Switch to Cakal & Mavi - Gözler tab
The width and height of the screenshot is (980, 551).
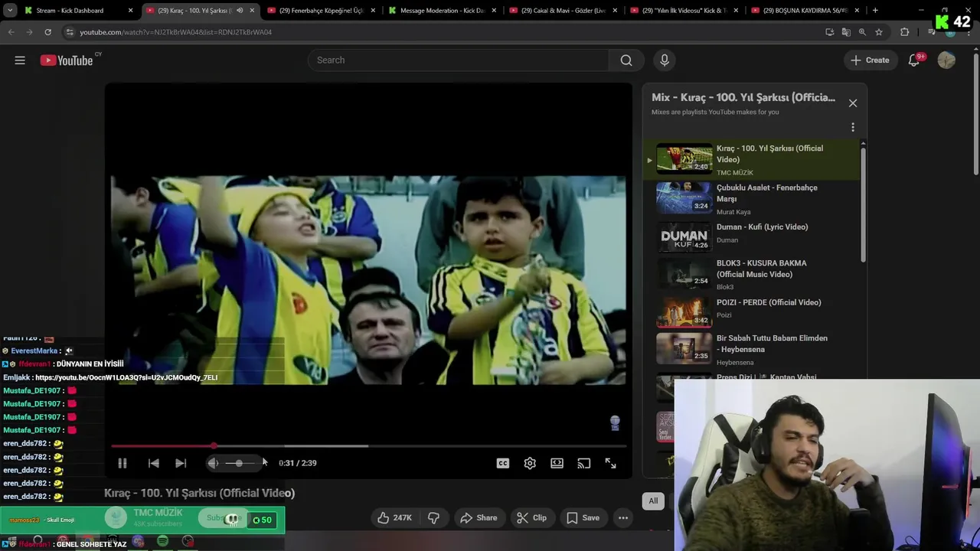coord(563,11)
